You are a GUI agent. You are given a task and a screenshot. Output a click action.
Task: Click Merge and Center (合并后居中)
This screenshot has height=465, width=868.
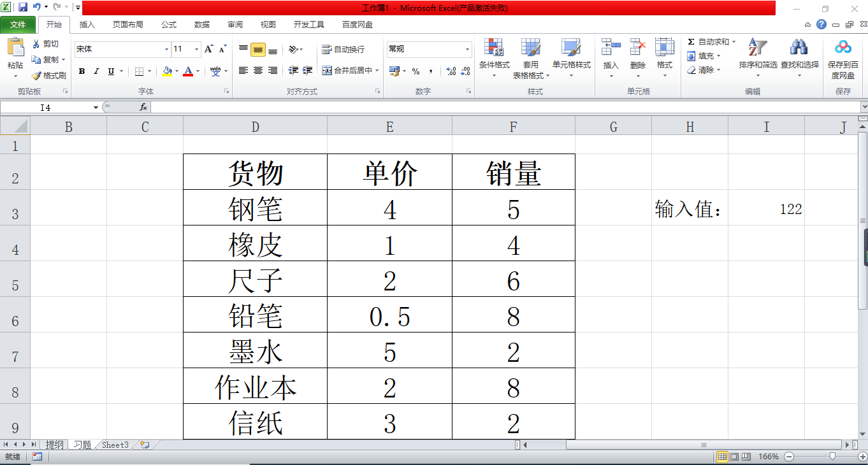click(347, 71)
